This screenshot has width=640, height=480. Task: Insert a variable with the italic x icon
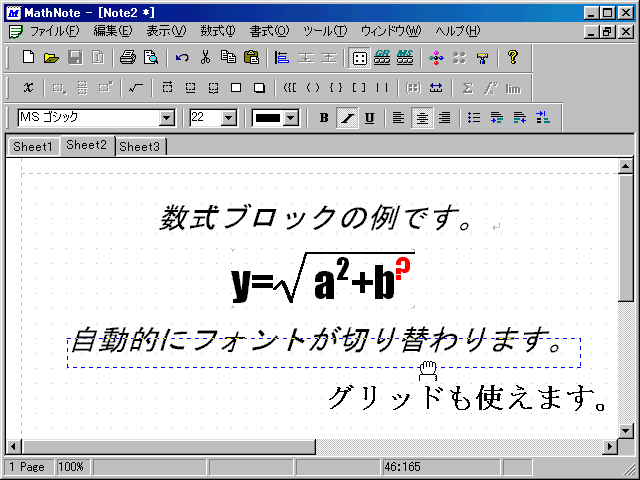tap(28, 88)
